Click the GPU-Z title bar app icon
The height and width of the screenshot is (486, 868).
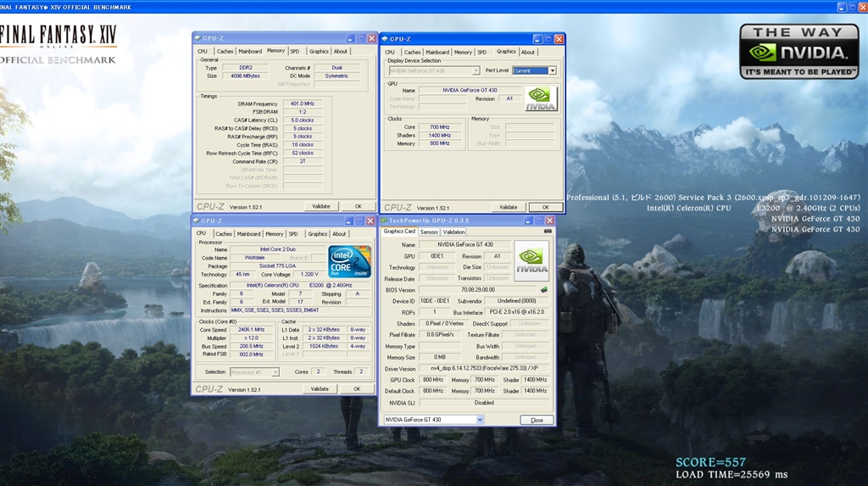pyautogui.click(x=384, y=221)
